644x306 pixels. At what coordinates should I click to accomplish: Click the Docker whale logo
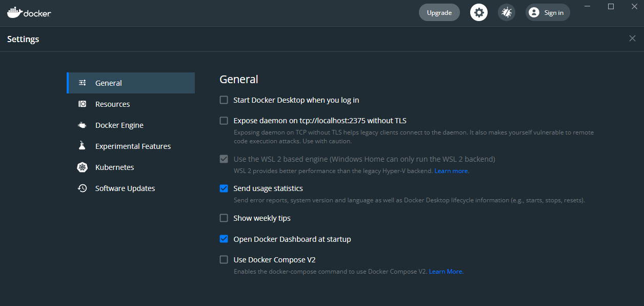(29, 12)
